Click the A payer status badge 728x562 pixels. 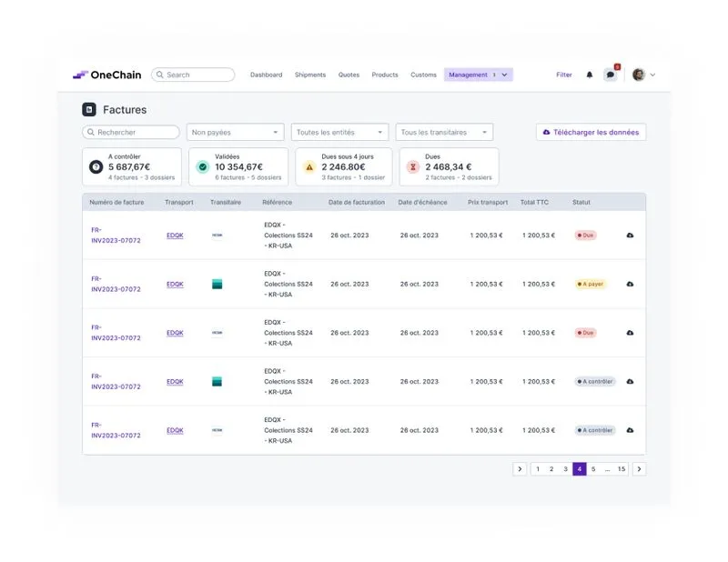[590, 284]
